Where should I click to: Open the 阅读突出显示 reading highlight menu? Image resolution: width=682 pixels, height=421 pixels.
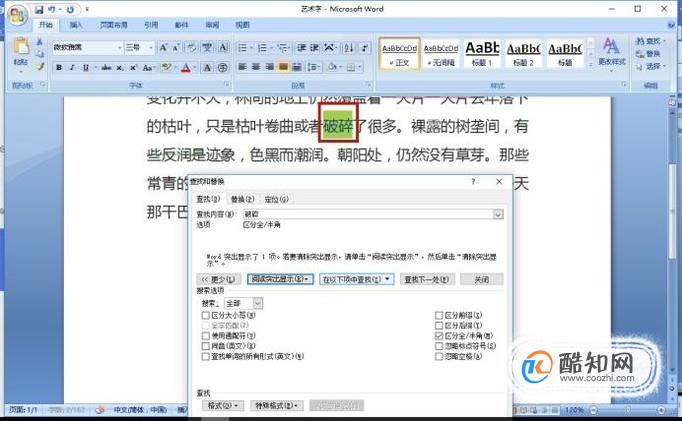pos(281,279)
